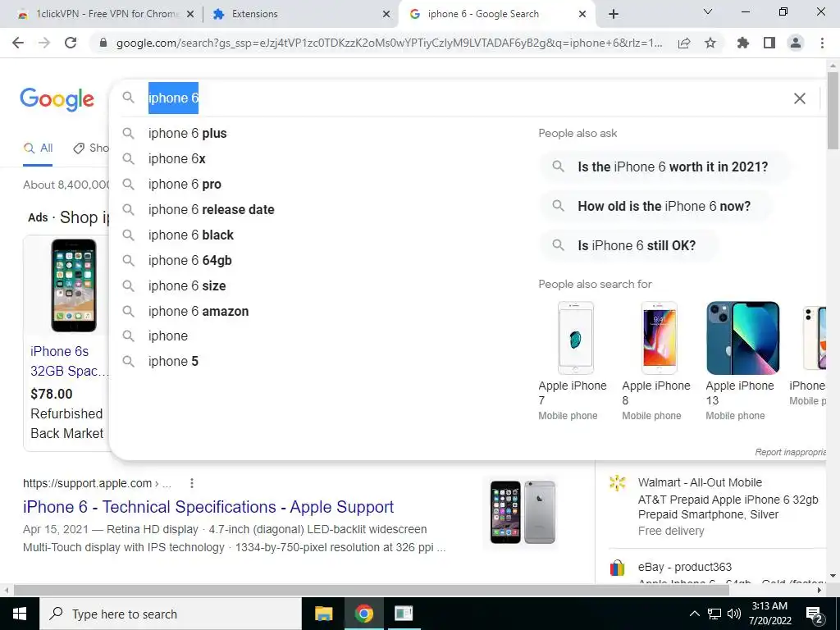
Task: Clear the search box with X
Action: pyautogui.click(x=799, y=98)
